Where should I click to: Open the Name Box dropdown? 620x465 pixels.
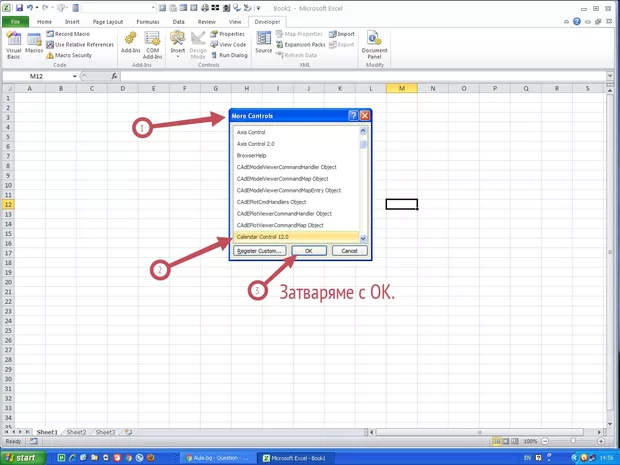coord(75,76)
